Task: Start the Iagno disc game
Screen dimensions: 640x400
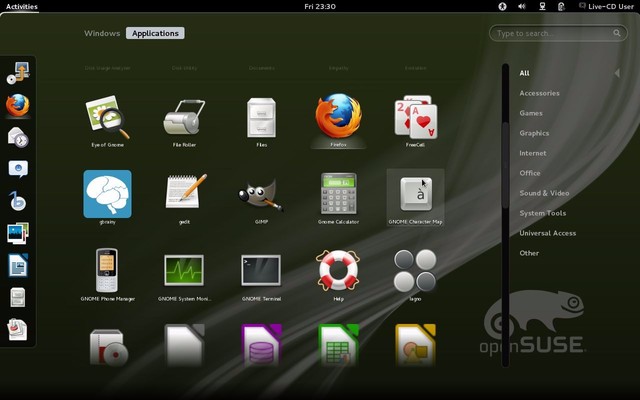Action: (415, 274)
